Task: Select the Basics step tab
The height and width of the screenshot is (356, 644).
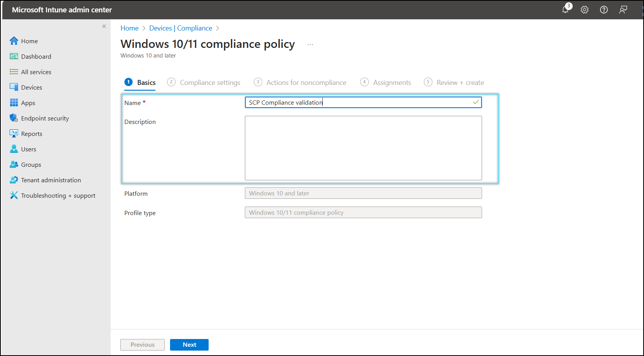Action: [140, 82]
